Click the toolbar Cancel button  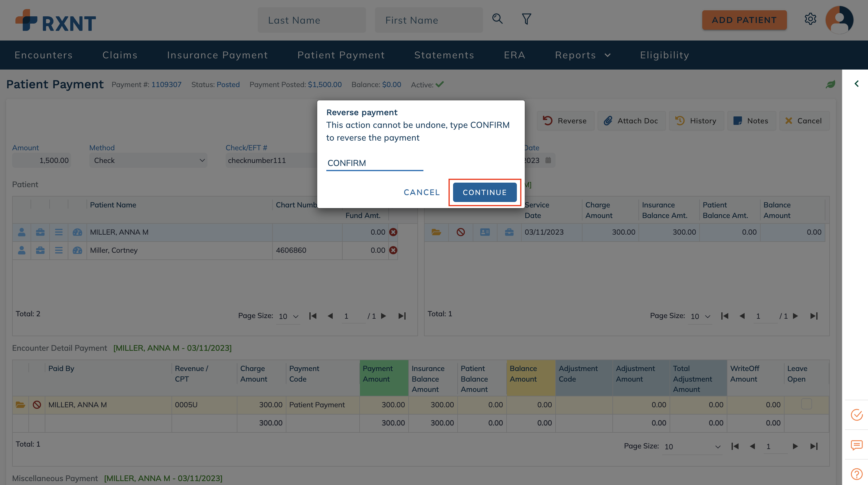[804, 121]
